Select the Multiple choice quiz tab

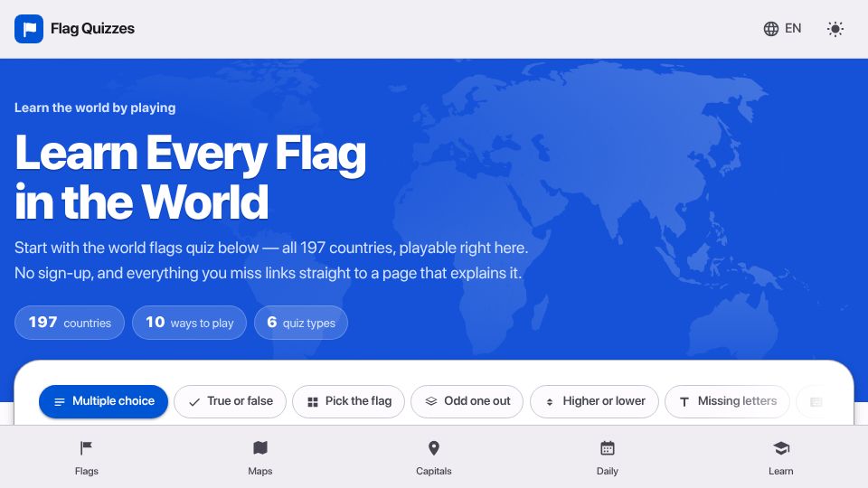click(x=103, y=401)
